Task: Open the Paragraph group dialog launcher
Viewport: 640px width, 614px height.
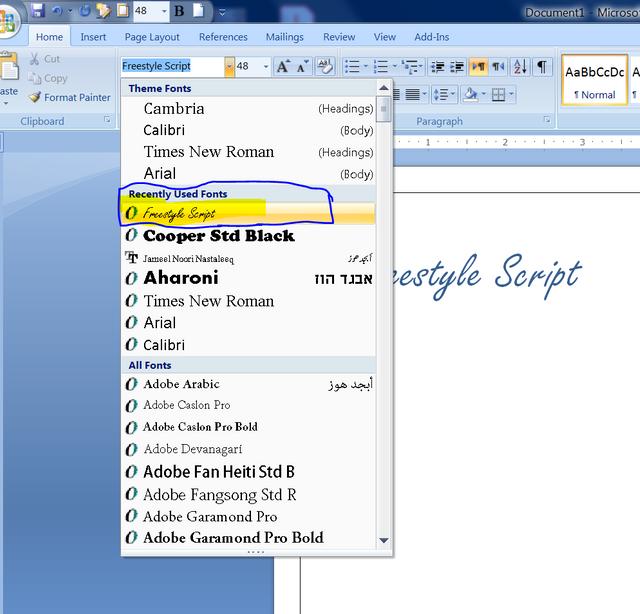Action: pos(547,120)
